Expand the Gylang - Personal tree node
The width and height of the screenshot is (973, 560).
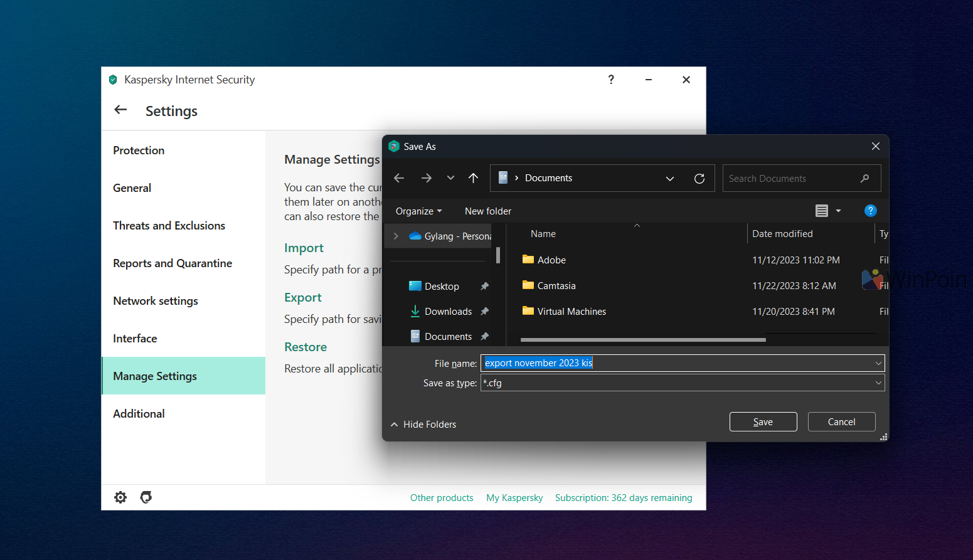[396, 236]
